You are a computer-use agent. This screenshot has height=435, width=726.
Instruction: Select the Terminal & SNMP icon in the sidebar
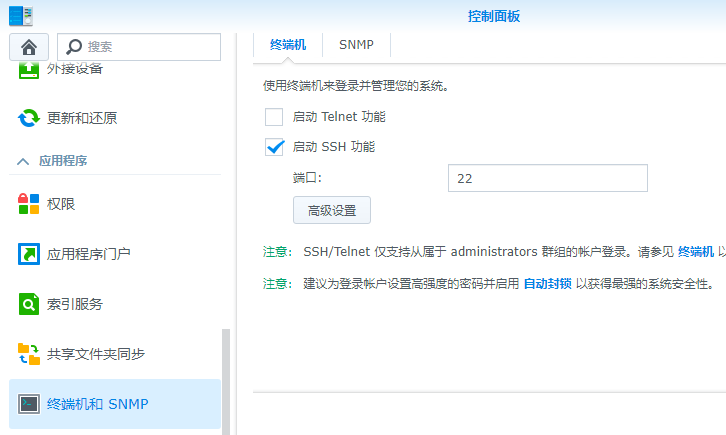[x=29, y=404]
